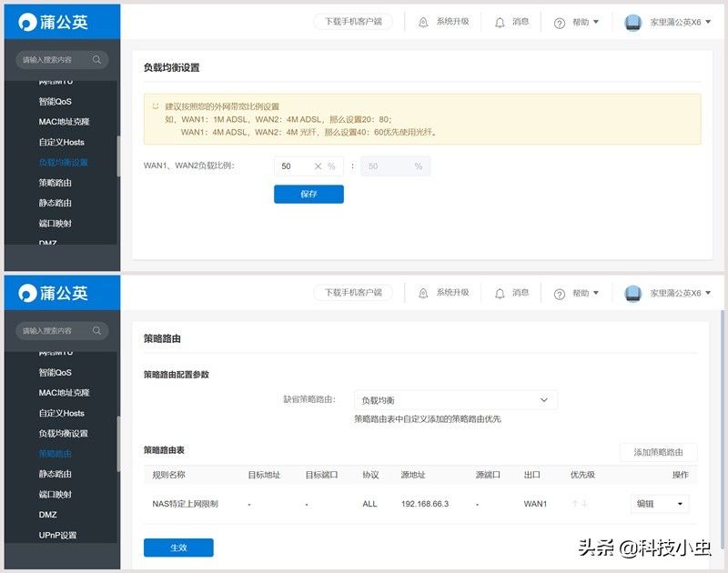Click the WAN1 outlet cell in the table

point(535,503)
